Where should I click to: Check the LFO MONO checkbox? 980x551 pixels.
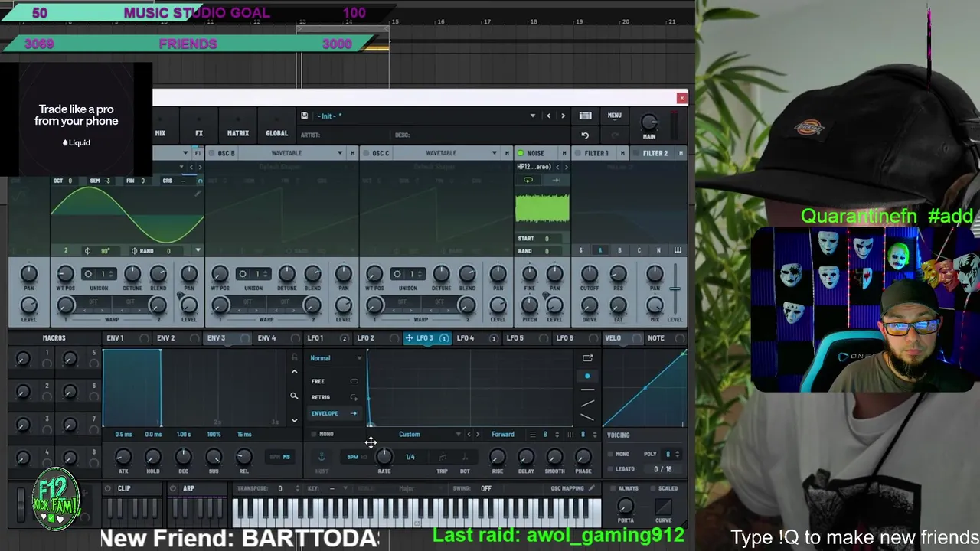(314, 434)
